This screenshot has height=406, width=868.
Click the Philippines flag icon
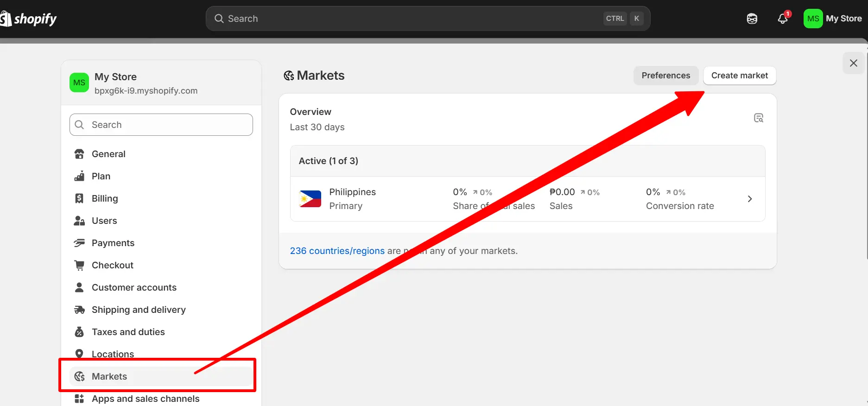[x=310, y=199]
